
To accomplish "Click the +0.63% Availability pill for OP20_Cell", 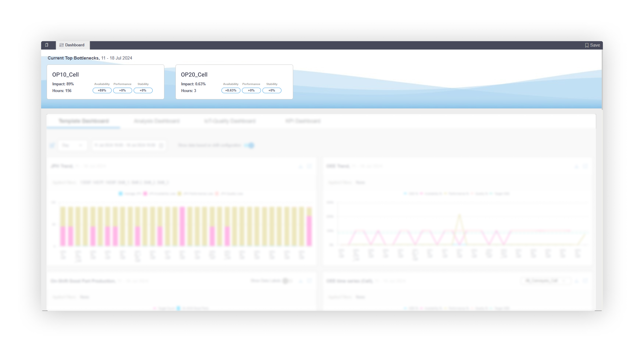I will tap(231, 90).
